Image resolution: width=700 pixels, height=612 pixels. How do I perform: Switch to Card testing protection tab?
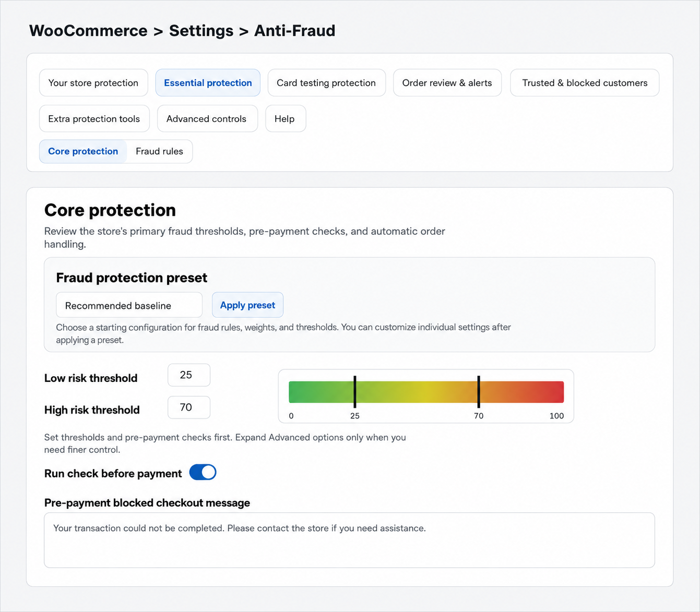point(326,83)
